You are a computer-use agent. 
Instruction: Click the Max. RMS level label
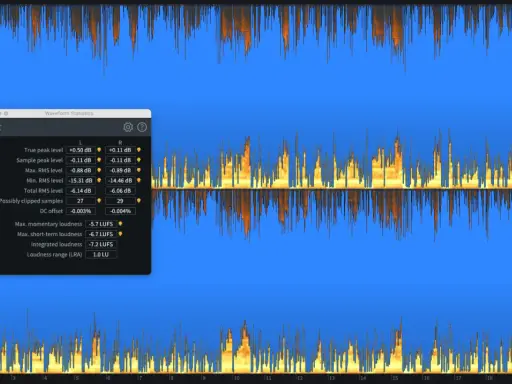(x=44, y=170)
